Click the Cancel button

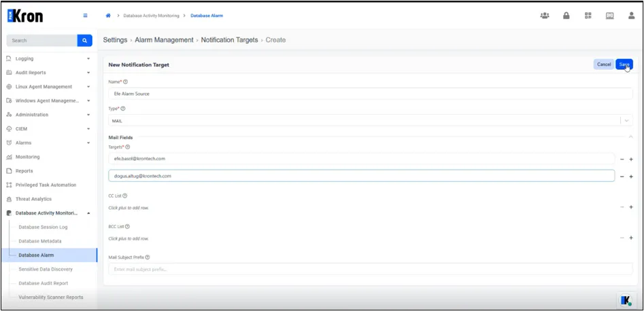click(x=604, y=65)
